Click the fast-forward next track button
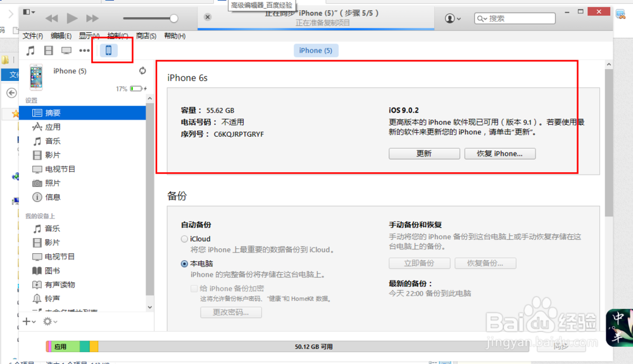Screen dimensions: 633x364 point(92,18)
